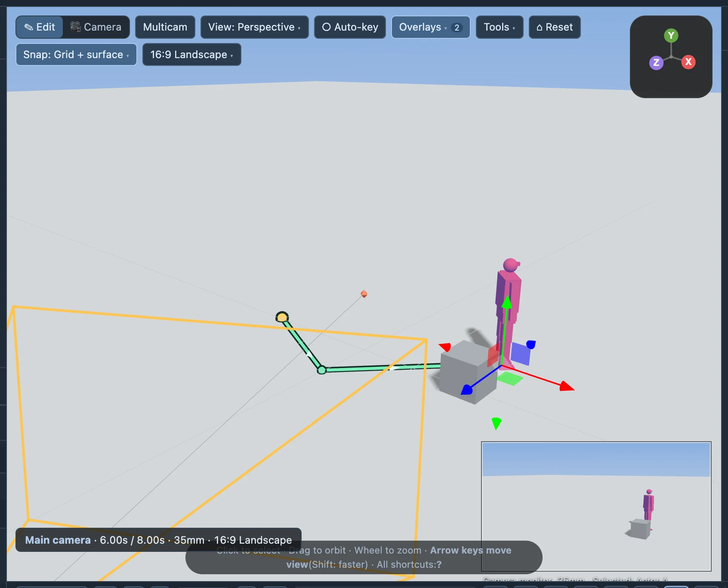The height and width of the screenshot is (588, 728).
Task: Click the Z axis on the orientation gizmo
Action: (656, 62)
